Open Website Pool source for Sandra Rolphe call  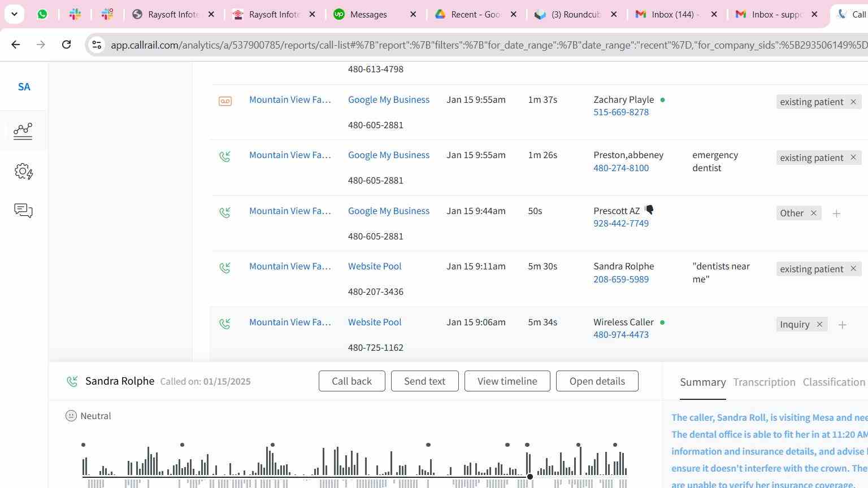tap(375, 266)
